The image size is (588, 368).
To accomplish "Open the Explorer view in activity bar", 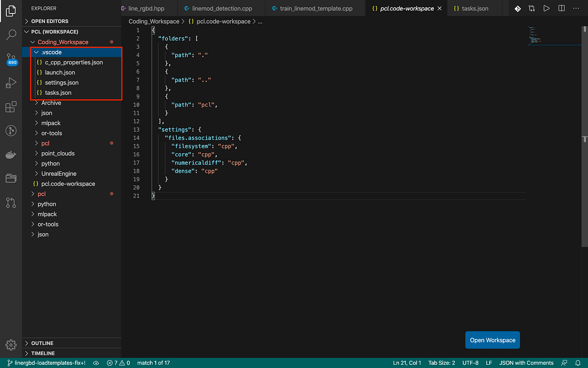I will [x=11, y=11].
